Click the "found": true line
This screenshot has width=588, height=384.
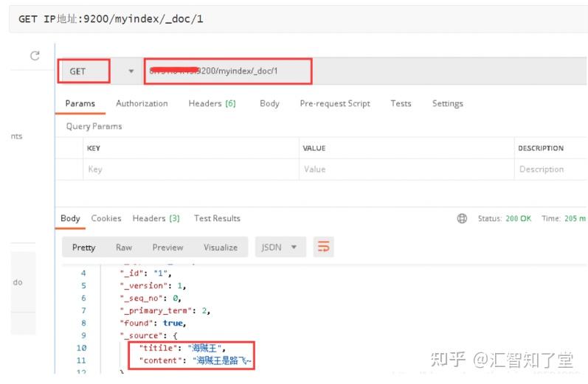(153, 323)
